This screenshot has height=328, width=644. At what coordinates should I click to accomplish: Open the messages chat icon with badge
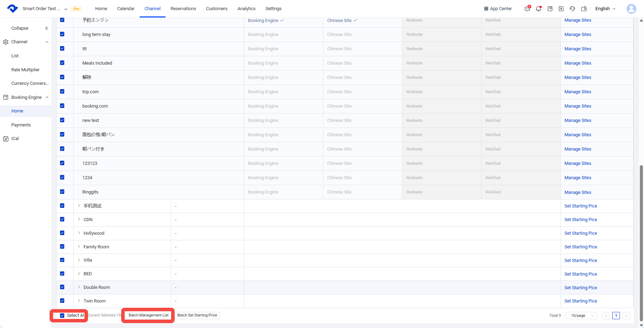527,9
